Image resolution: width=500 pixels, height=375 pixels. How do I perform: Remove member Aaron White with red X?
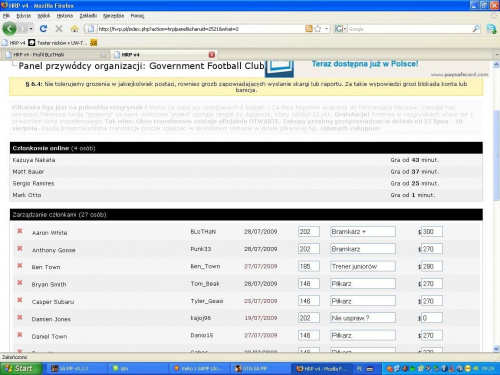[x=20, y=231]
